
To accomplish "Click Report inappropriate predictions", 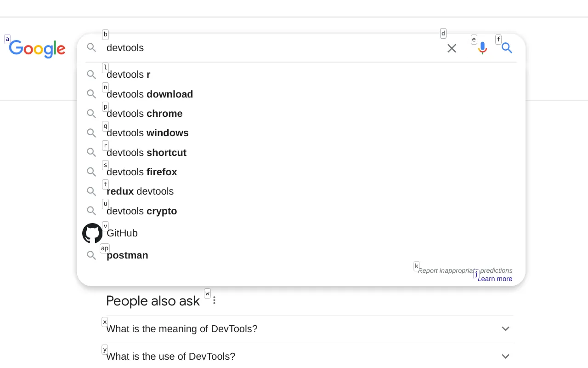I will click(x=465, y=270).
